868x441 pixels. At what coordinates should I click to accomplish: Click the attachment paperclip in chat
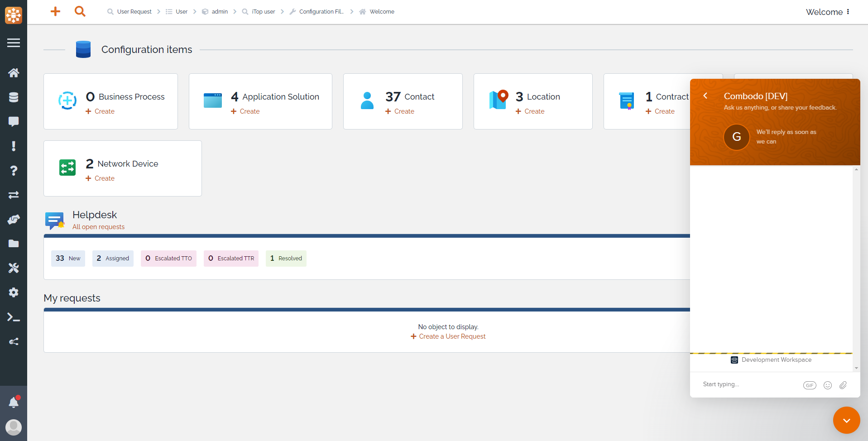(843, 385)
